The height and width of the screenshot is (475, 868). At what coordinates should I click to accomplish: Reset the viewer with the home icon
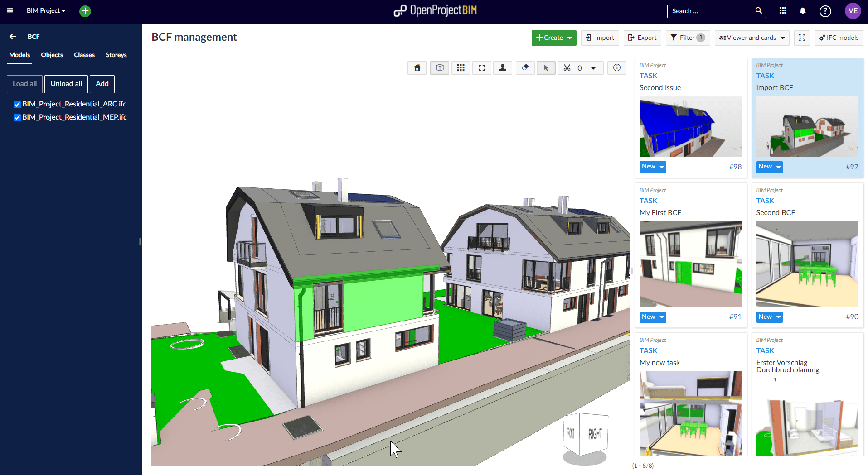417,68
